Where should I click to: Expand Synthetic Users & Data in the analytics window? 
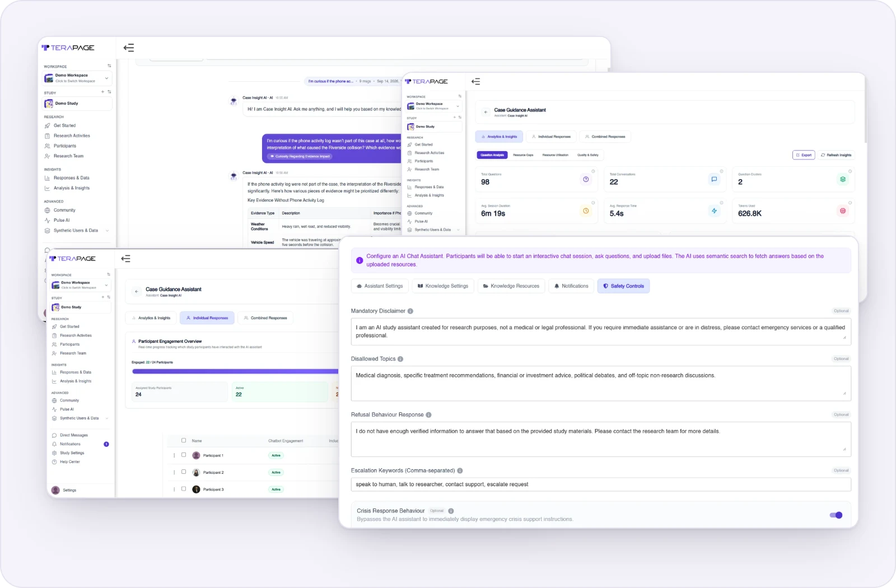tap(434, 230)
